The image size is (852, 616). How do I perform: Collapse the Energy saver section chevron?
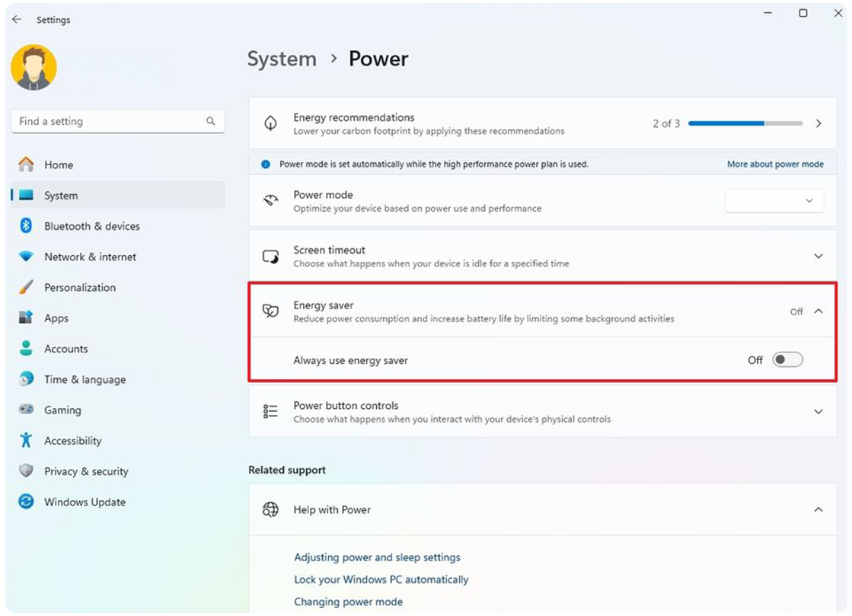[x=818, y=311]
